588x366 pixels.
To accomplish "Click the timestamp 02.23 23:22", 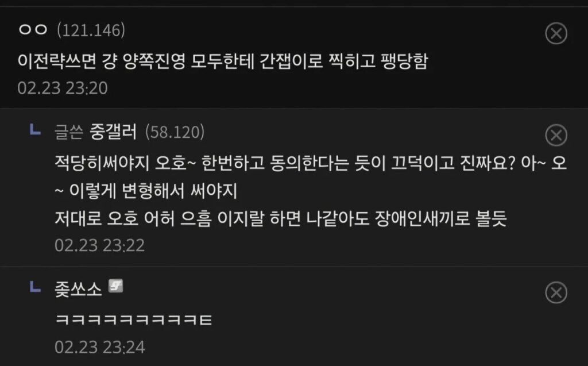I will click(100, 245).
